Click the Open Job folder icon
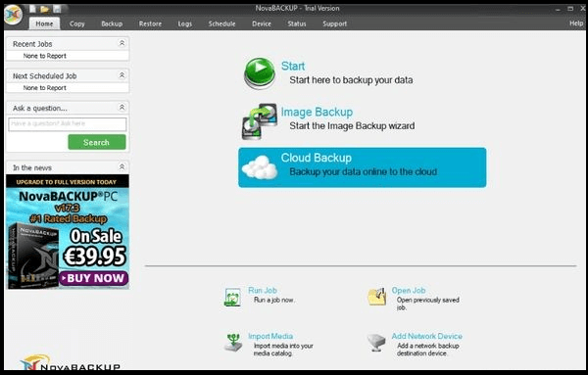Image resolution: width=588 pixels, height=375 pixels. click(x=377, y=297)
